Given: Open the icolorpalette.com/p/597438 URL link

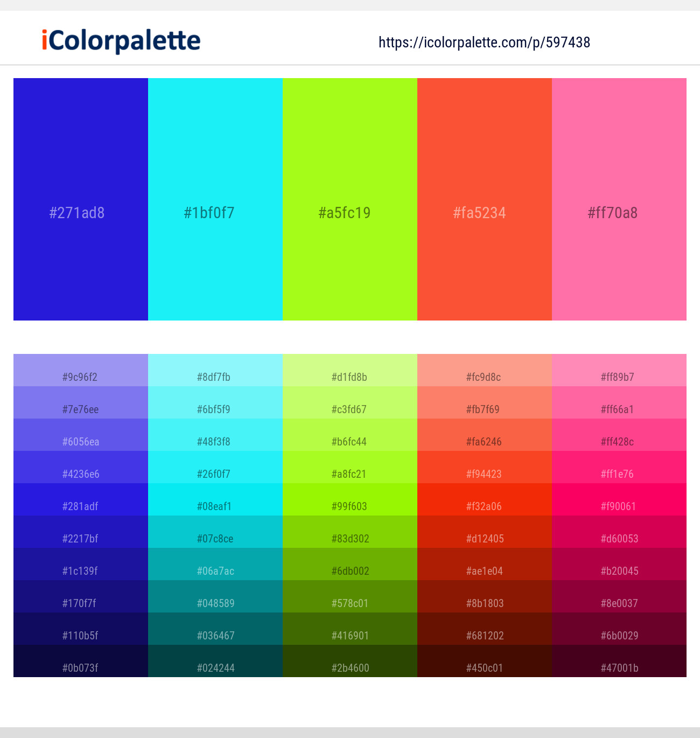Looking at the screenshot, I should click(484, 43).
